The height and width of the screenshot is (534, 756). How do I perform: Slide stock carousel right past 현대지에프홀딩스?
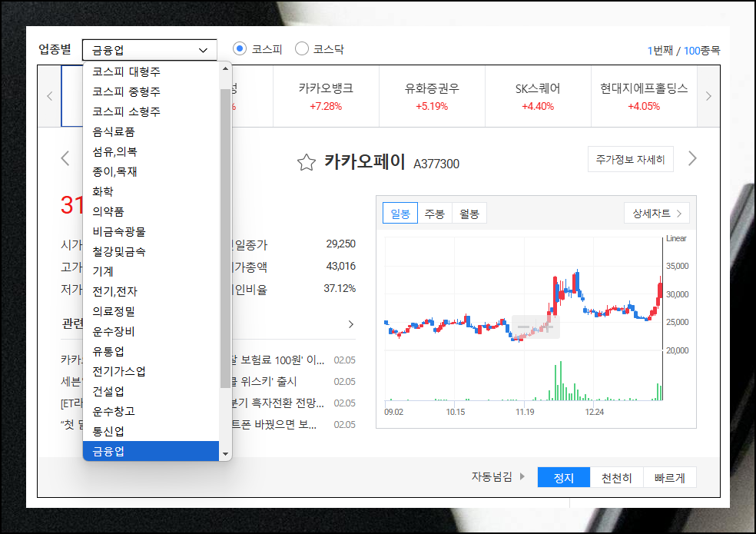pos(708,96)
